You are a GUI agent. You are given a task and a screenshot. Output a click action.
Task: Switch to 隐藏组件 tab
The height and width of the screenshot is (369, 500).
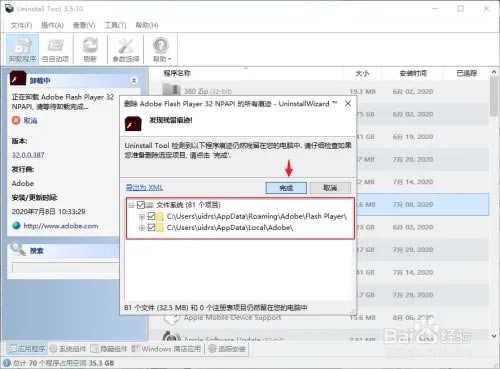pos(109,349)
